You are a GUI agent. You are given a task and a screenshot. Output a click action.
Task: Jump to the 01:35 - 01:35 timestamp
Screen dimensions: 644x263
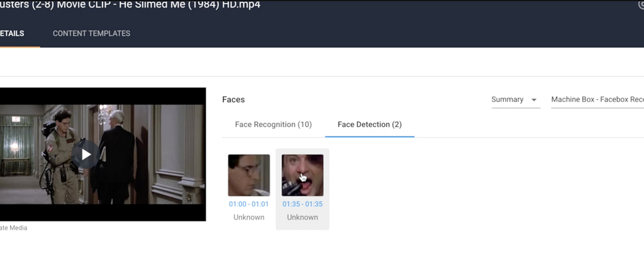303,204
